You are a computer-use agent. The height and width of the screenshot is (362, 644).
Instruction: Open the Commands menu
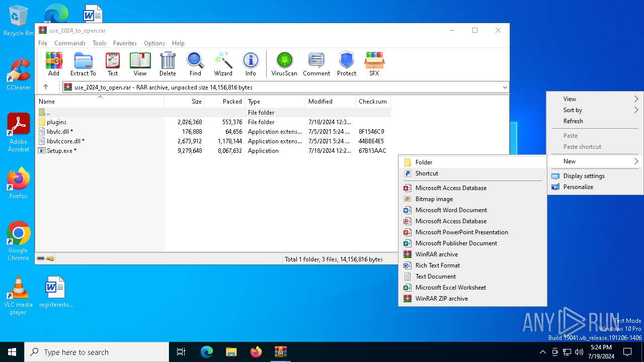[x=69, y=43]
